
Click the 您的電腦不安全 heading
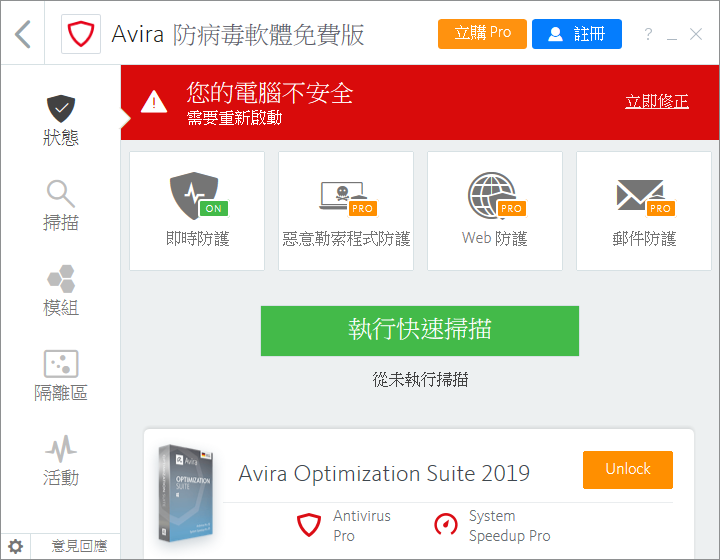tap(270, 92)
